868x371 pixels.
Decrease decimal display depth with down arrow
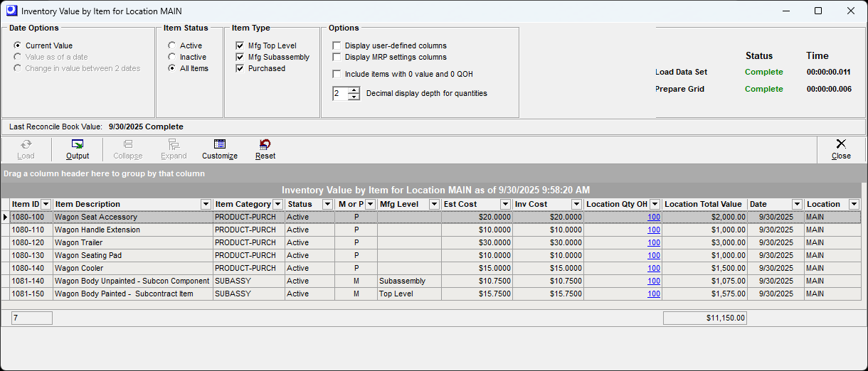354,97
